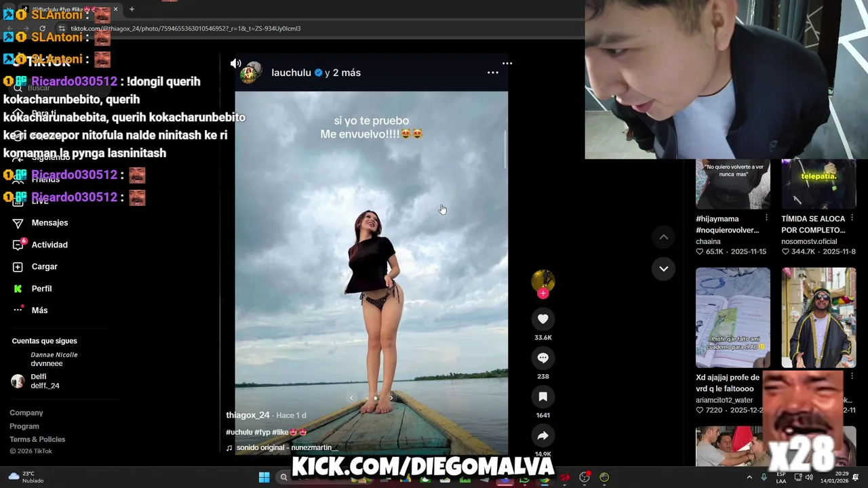Go to the previous photo slide arrow

[x=351, y=398]
